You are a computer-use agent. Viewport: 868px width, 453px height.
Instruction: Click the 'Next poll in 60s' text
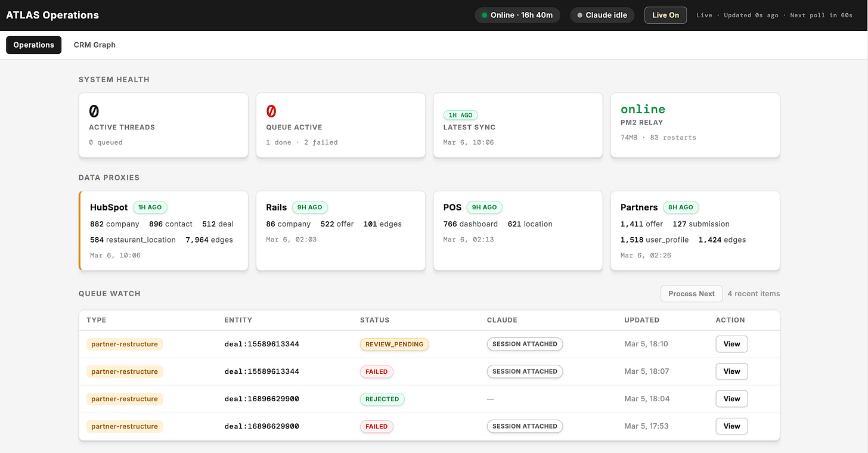[821, 15]
